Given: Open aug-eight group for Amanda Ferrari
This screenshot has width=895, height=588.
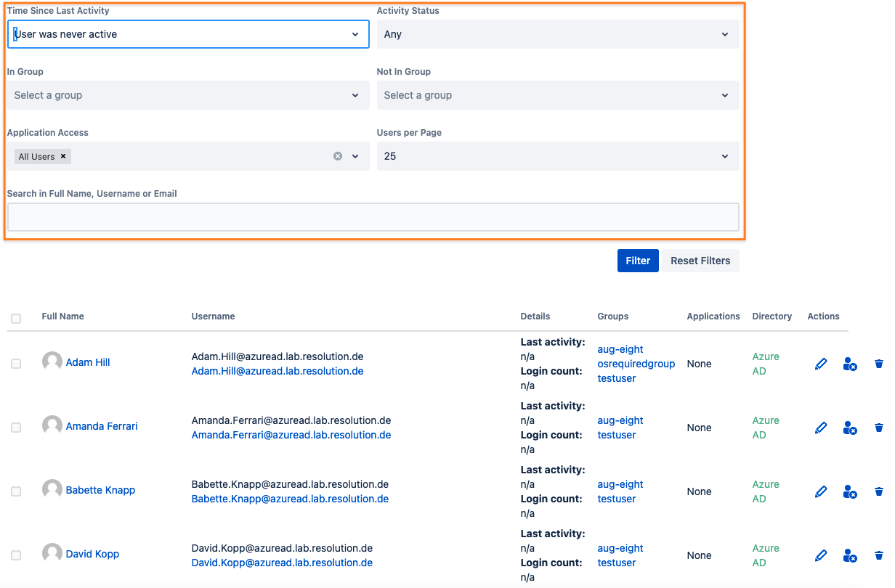Looking at the screenshot, I should [x=620, y=420].
